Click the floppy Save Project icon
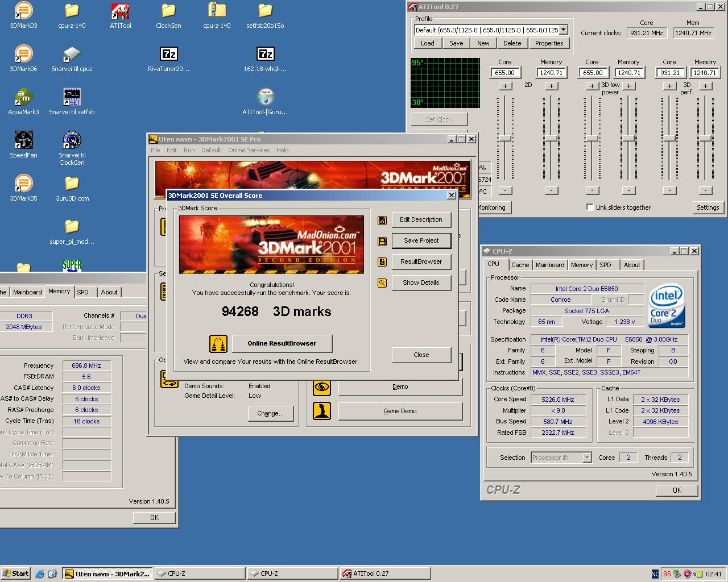The image size is (728, 582). click(382, 241)
